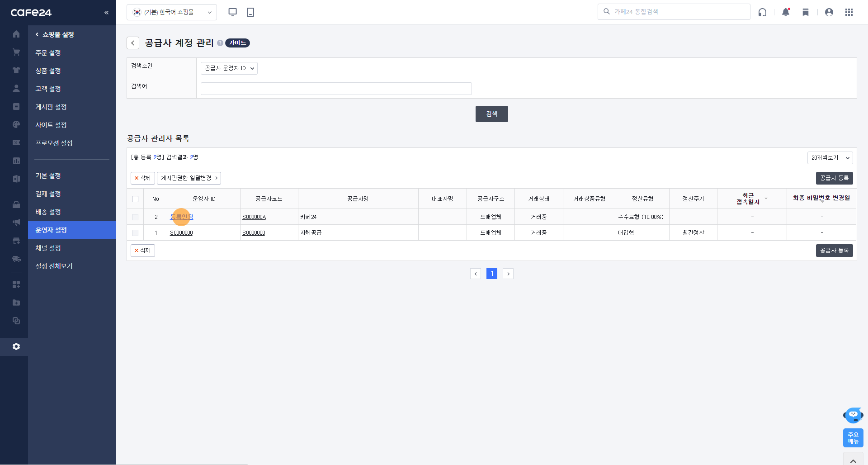Image resolution: width=868 pixels, height=465 pixels.
Task: Click the help question mark next to page title
Action: (x=220, y=43)
